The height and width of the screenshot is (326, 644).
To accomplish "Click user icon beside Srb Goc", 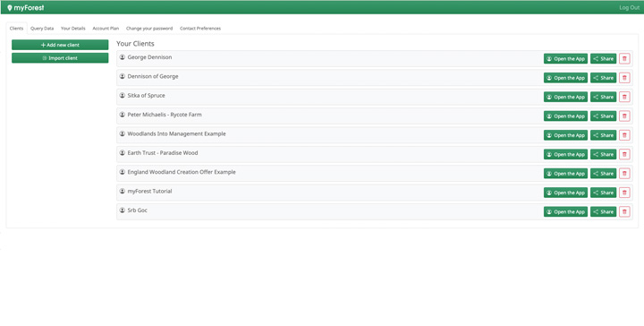I will click(x=122, y=210).
